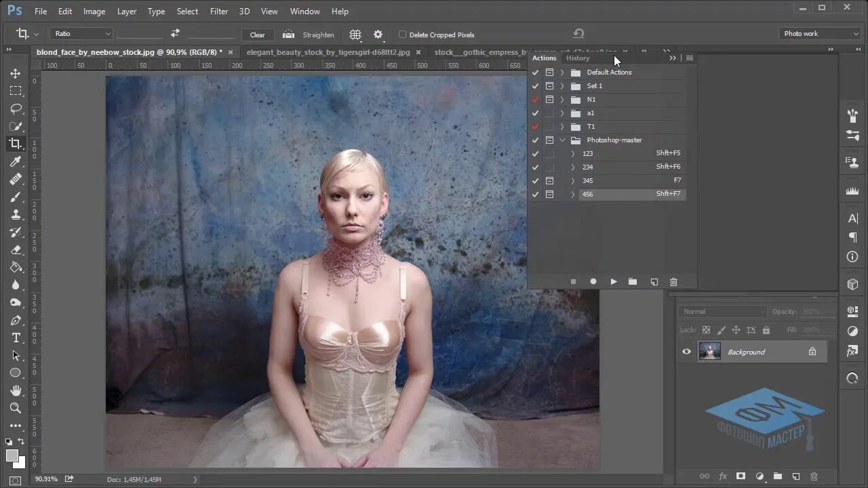Expand action 456 steps

573,195
